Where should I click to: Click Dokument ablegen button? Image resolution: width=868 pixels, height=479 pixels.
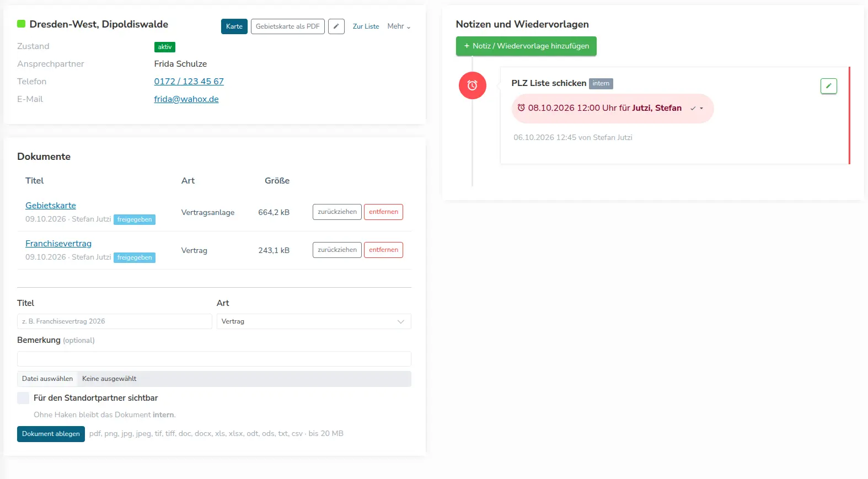tap(51, 434)
